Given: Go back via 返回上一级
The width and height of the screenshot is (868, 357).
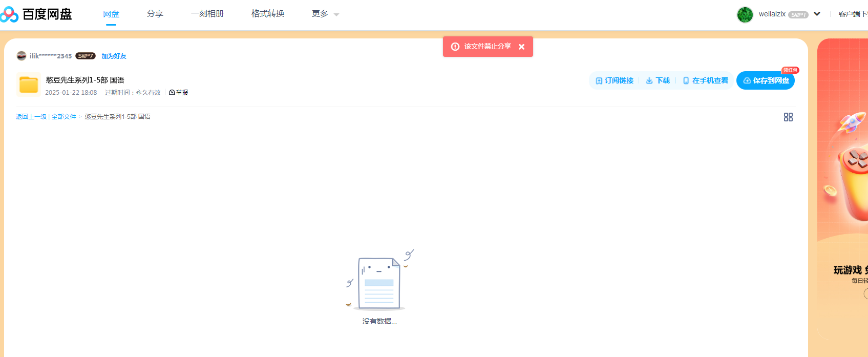Looking at the screenshot, I should pos(31,117).
